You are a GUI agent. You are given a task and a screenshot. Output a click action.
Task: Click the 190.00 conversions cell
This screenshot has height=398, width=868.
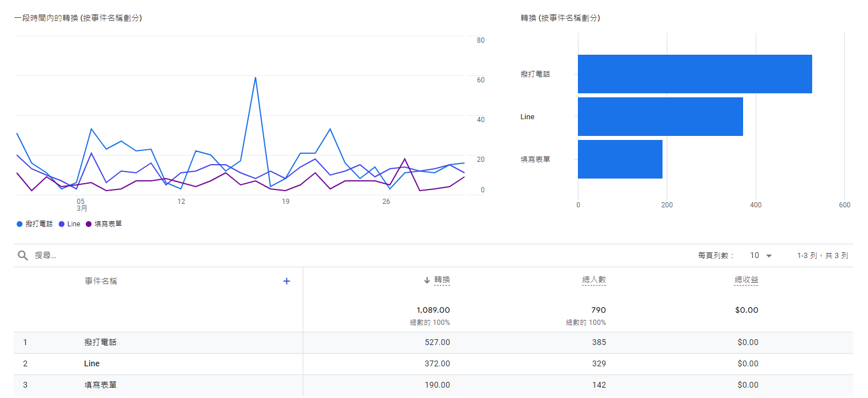(x=437, y=385)
